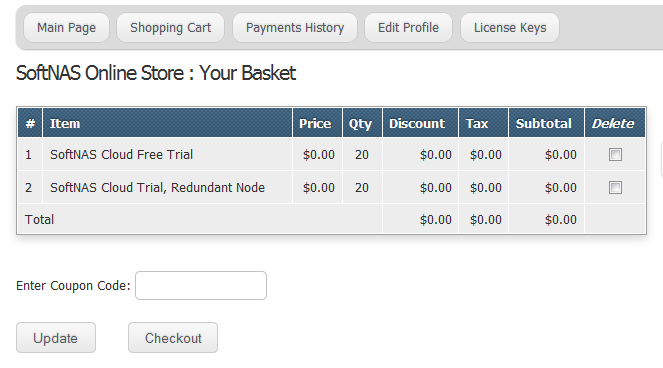The width and height of the screenshot is (663, 368).
Task: Go to Shopping Cart tab
Action: 170,28
